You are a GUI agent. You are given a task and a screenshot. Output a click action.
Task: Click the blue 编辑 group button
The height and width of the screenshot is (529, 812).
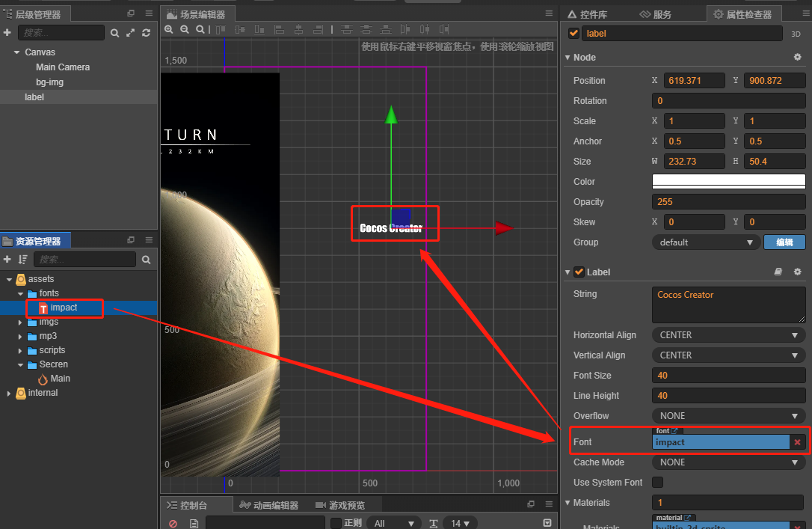tap(784, 242)
